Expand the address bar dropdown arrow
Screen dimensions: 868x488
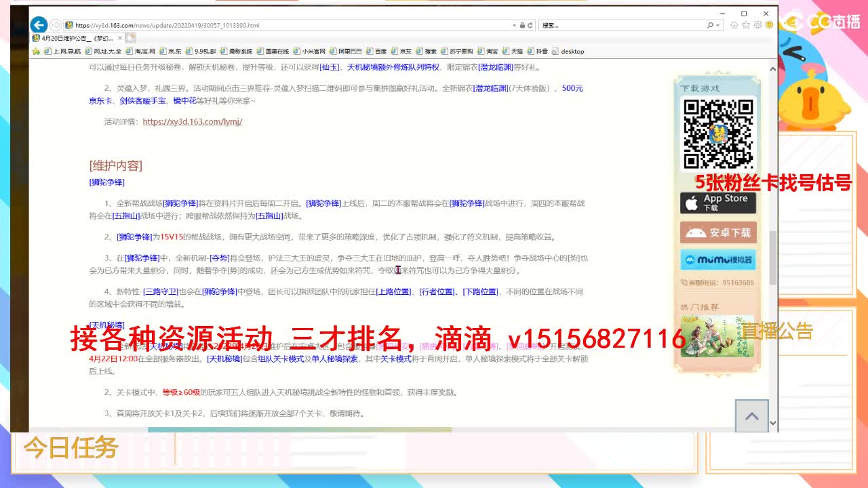[514, 25]
